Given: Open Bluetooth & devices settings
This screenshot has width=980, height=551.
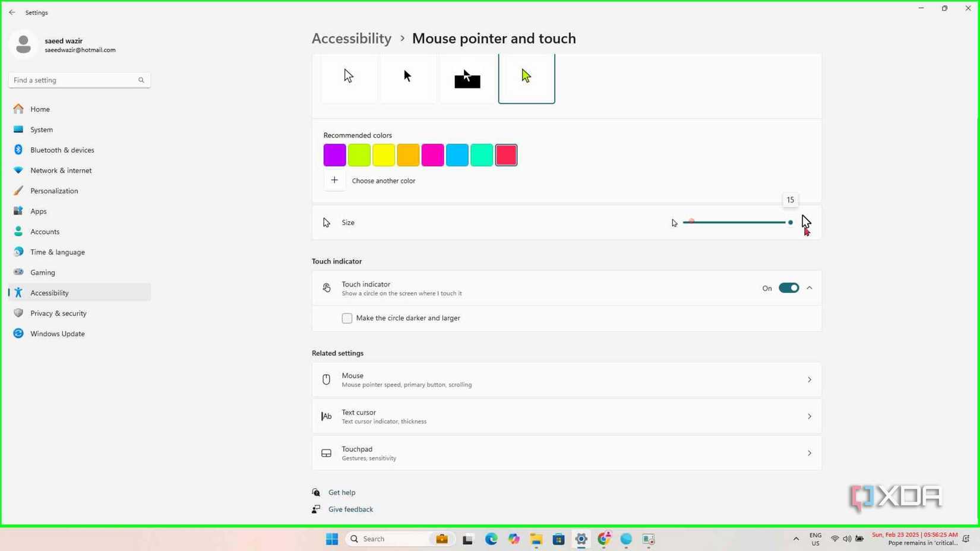Looking at the screenshot, I should [x=62, y=150].
